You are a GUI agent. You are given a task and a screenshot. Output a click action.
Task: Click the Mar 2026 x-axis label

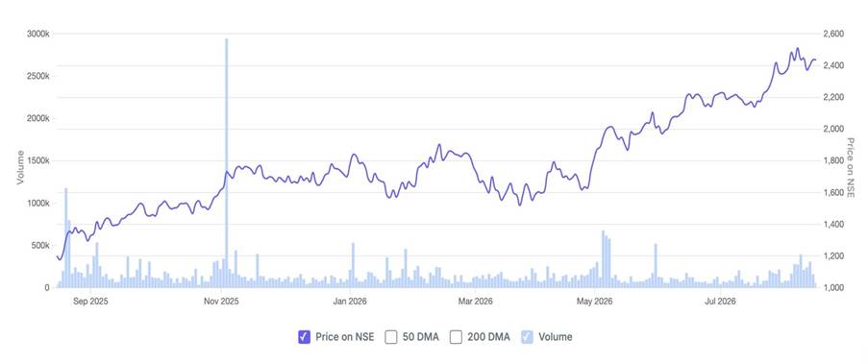click(476, 302)
